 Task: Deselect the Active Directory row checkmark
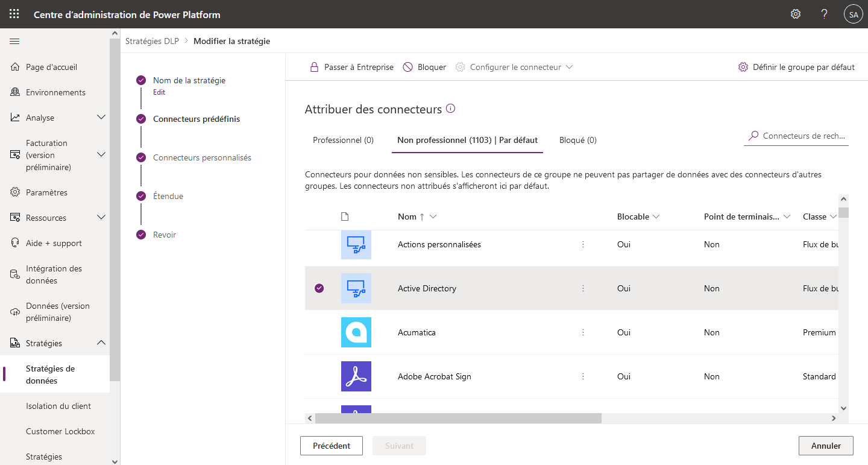pos(319,288)
